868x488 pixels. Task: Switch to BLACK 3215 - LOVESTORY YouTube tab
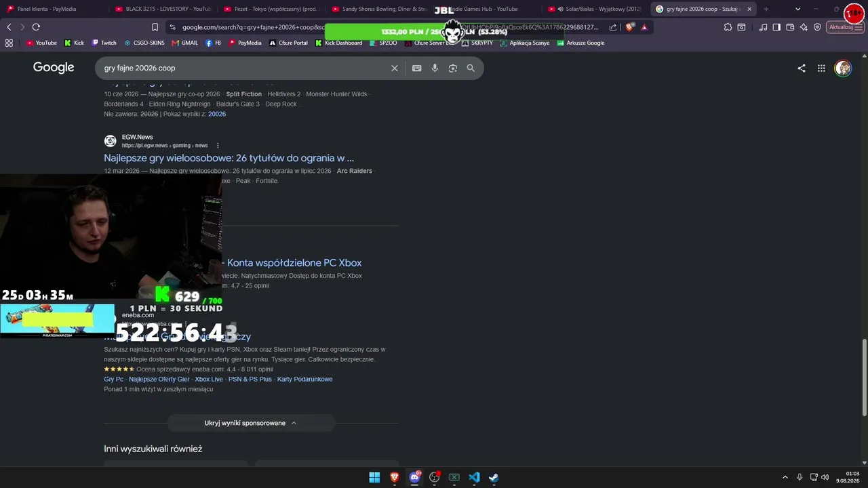[x=162, y=9]
